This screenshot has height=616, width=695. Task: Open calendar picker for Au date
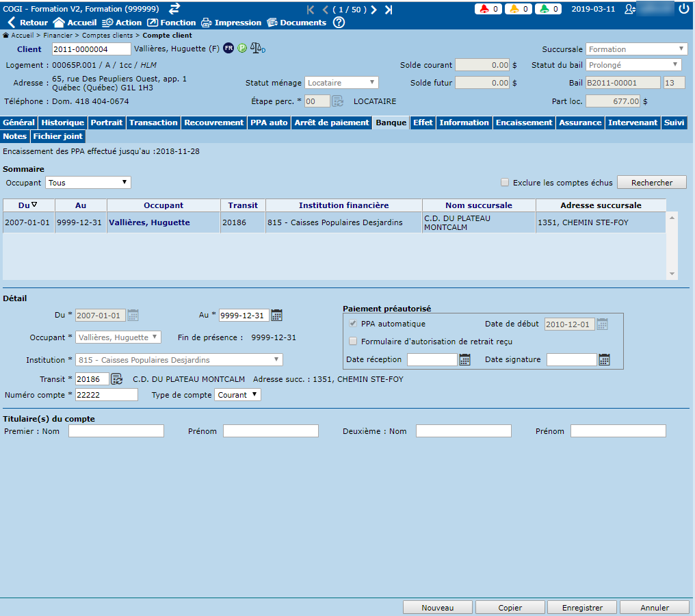coord(277,316)
